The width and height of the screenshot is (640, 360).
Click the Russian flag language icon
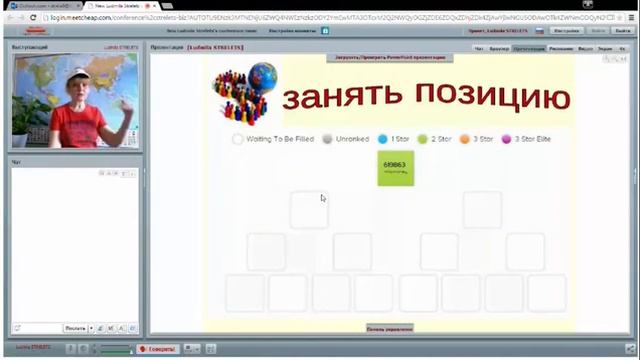coord(540,31)
